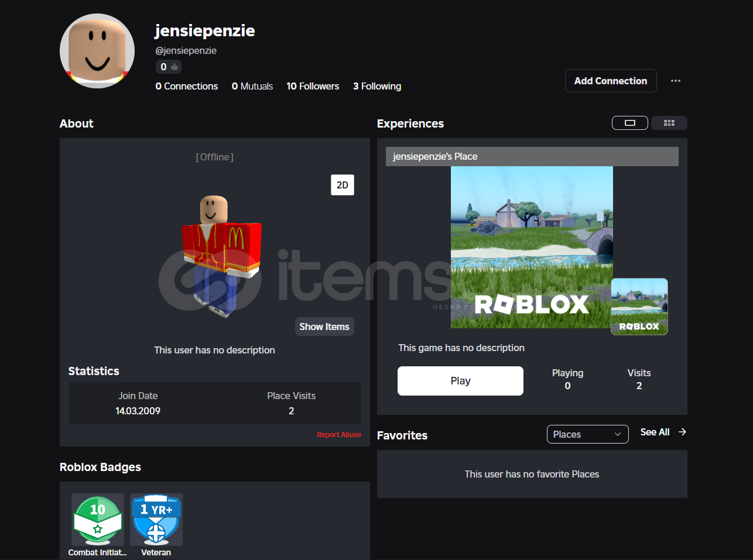Viewport: 753px width, 560px height.
Task: Click Show Items on avatar
Action: coord(324,327)
